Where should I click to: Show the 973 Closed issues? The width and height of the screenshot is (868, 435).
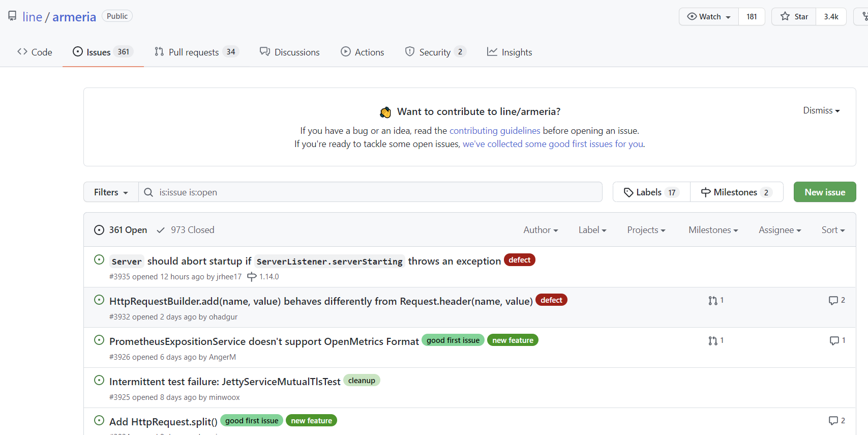coord(186,230)
